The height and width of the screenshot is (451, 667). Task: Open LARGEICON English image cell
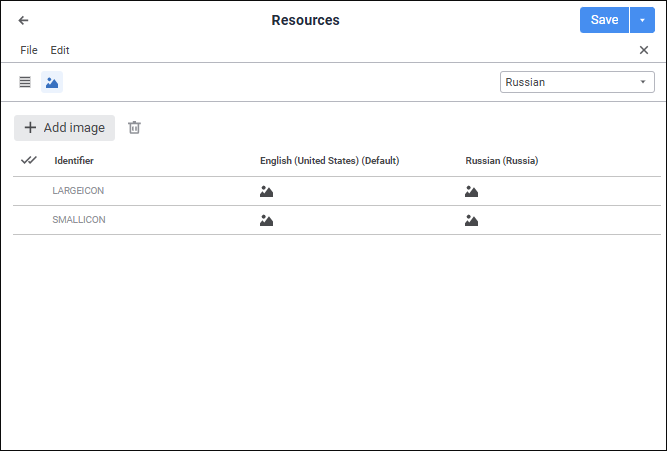(266, 191)
